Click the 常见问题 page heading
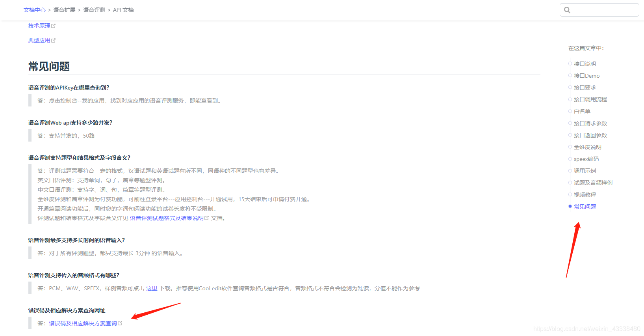This screenshot has height=336, width=644. point(49,66)
